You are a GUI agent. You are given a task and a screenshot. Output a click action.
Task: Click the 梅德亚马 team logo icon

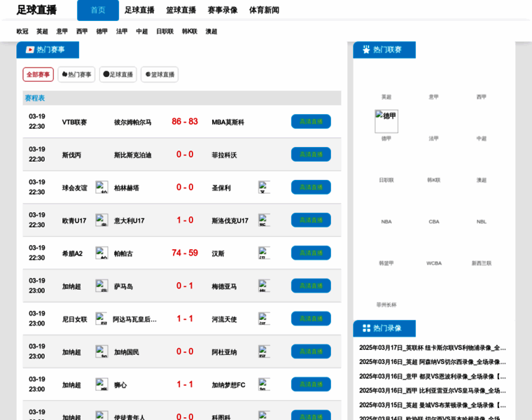coord(265,286)
